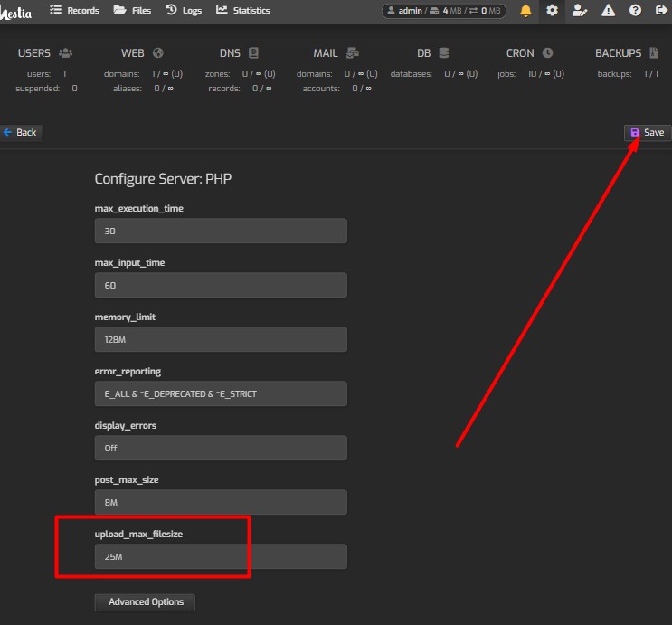Image resolution: width=672 pixels, height=625 pixels.
Task: Open the Records menu
Action: [74, 10]
